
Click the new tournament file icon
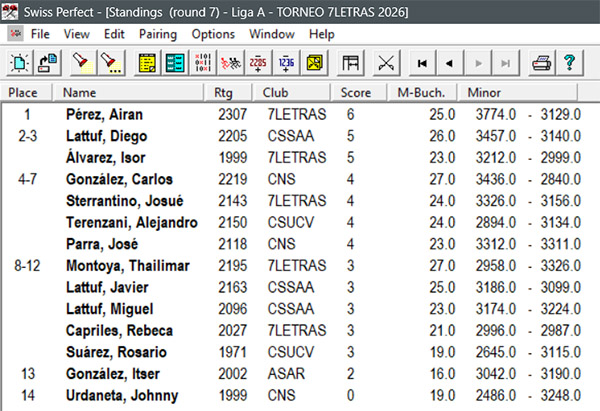point(20,63)
